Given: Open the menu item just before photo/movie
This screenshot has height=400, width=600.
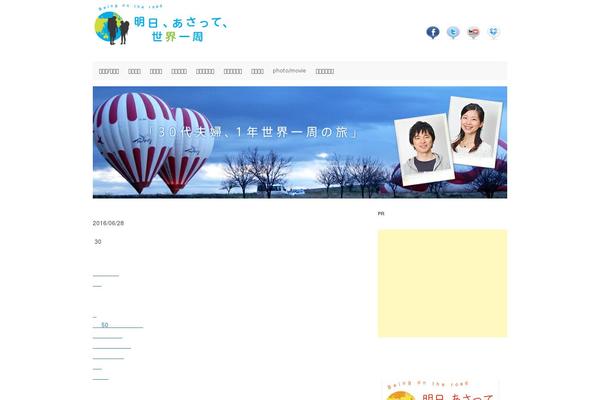Looking at the screenshot, I should 257,71.
